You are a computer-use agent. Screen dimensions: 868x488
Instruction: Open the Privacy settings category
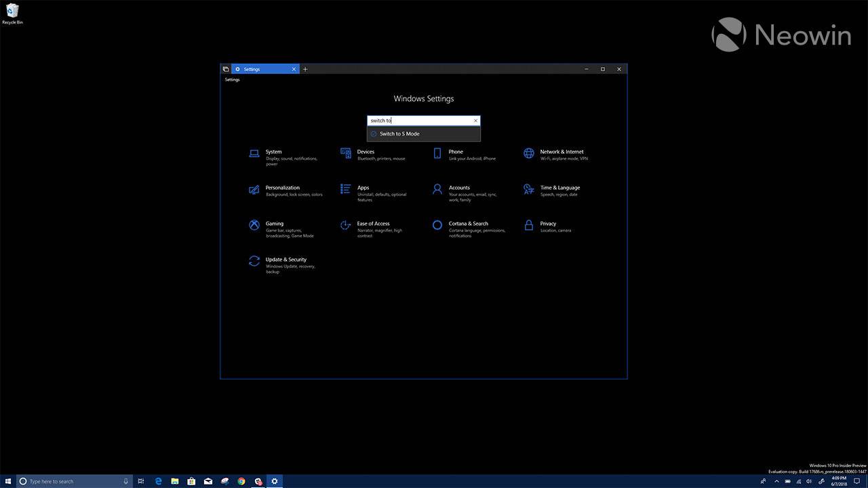coord(547,227)
